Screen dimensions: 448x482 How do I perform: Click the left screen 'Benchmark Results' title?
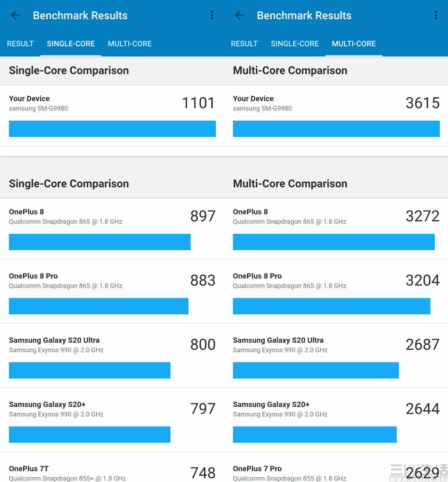80,16
